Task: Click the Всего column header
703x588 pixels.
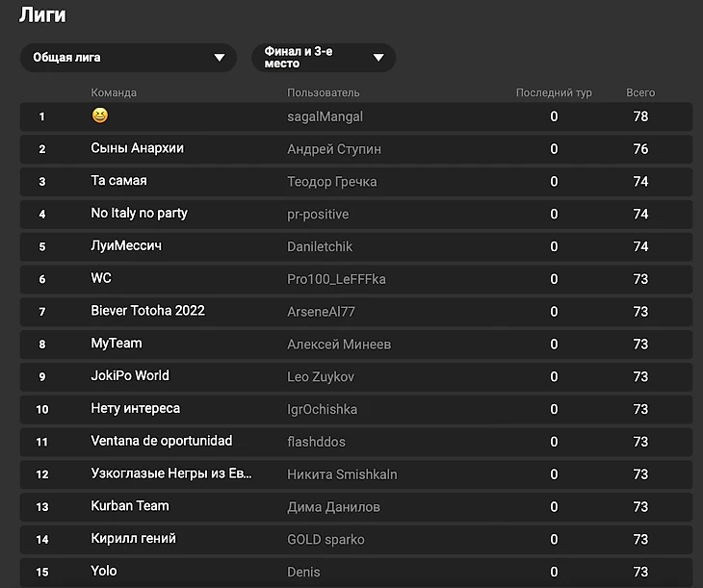Action: pyautogui.click(x=640, y=93)
